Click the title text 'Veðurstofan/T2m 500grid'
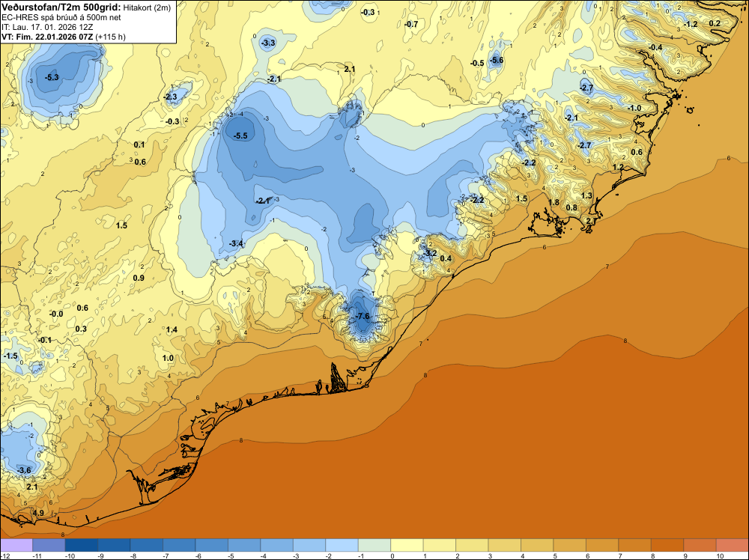Image resolution: width=749 pixels, height=560 pixels. [61, 7]
